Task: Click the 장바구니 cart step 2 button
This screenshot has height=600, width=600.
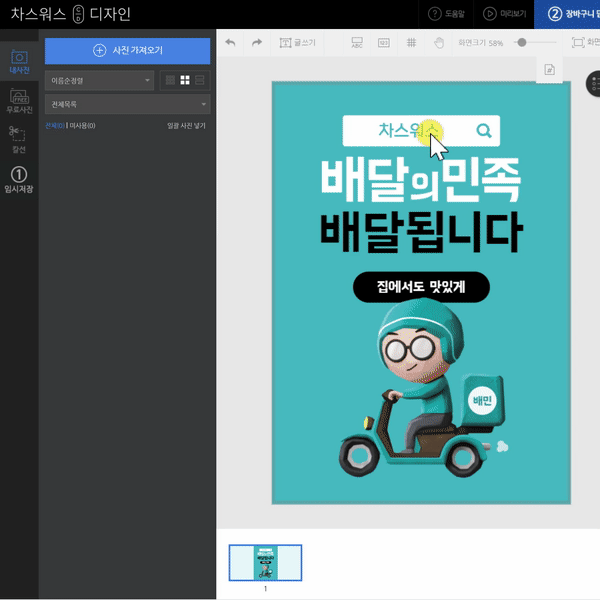Action: 567,14
